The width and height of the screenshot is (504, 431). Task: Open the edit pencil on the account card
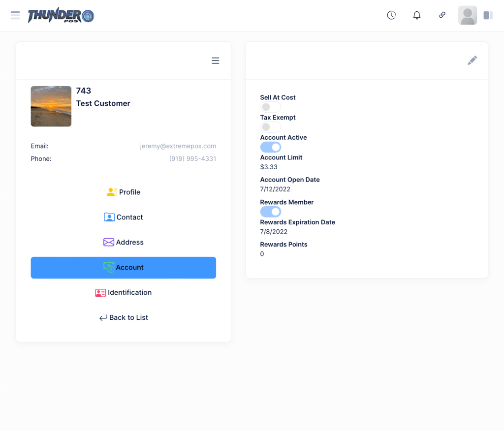(472, 60)
